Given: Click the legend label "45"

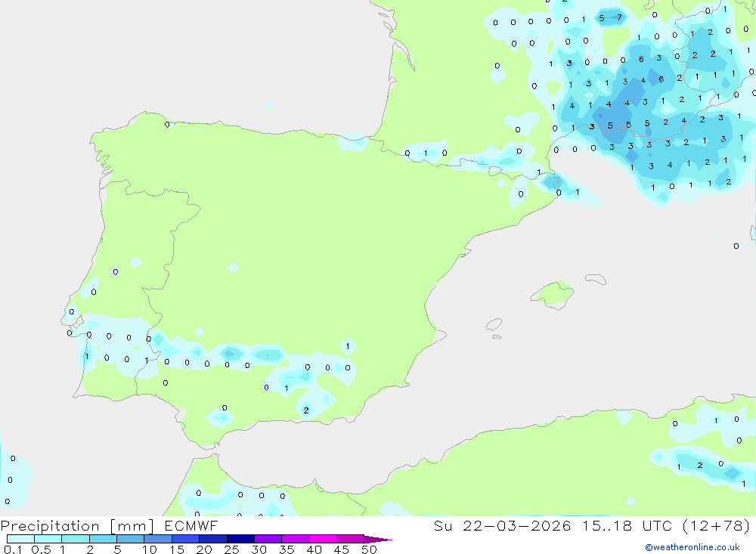Looking at the screenshot, I should pyautogui.click(x=342, y=549).
